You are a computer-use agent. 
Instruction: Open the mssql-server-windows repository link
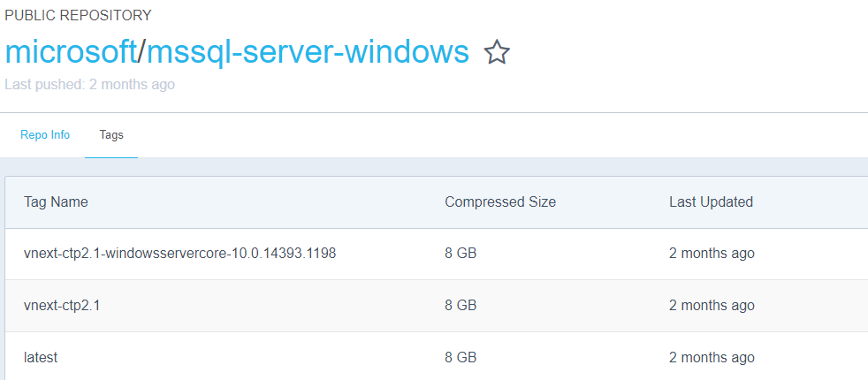[308, 52]
